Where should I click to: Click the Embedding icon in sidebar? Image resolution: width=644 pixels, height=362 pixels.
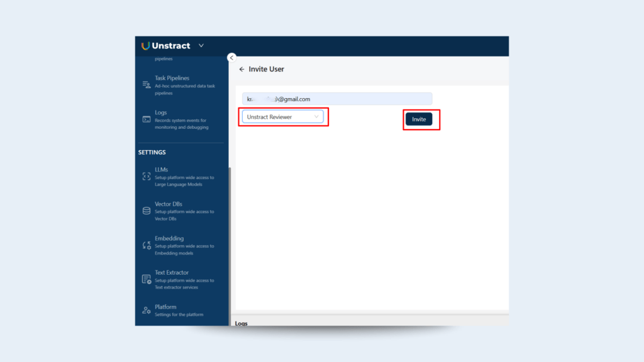146,245
